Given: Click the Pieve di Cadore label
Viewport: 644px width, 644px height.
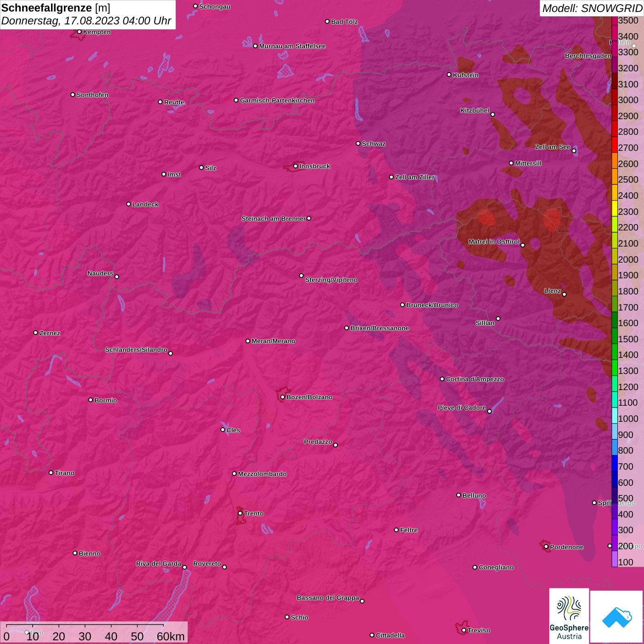Looking at the screenshot, I should tap(462, 408).
